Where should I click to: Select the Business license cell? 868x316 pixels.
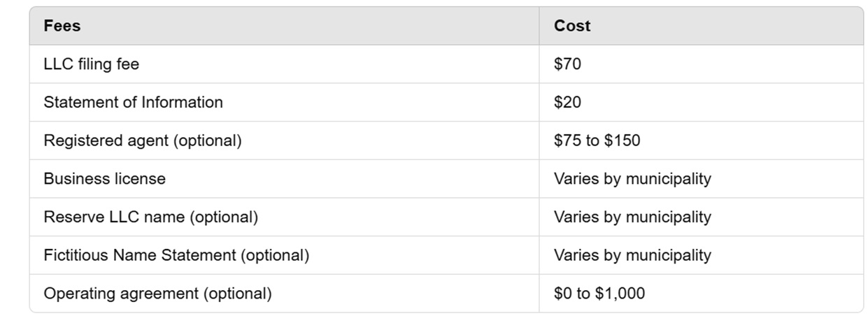[x=105, y=179]
